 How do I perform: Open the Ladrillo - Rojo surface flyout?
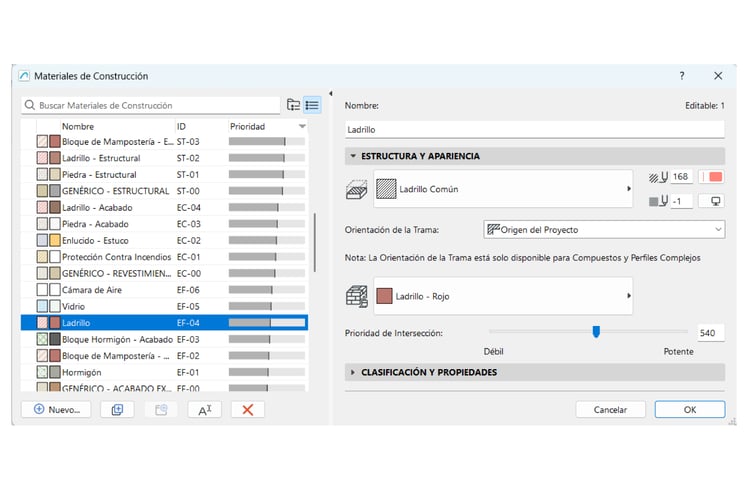pos(629,296)
